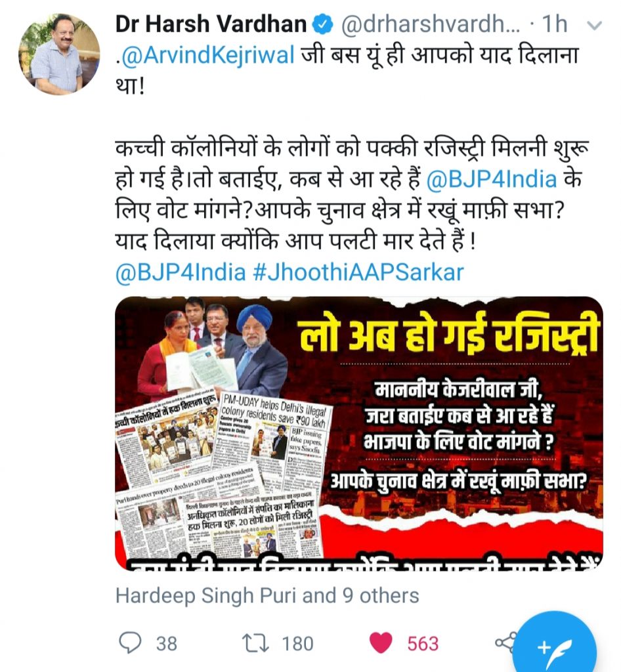View tagged people Hardeep Singh Puri and others
This screenshot has height=672, width=621.
267,595
